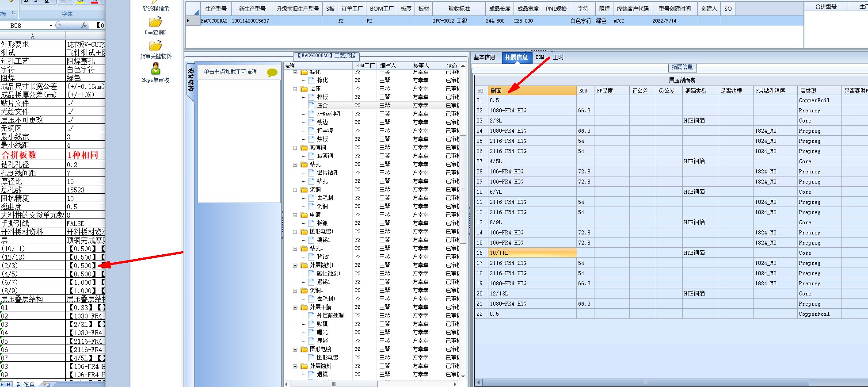Click the document icon beside 铝片钻孔
Image resolution: width=868 pixels, height=387 pixels.
point(311,172)
